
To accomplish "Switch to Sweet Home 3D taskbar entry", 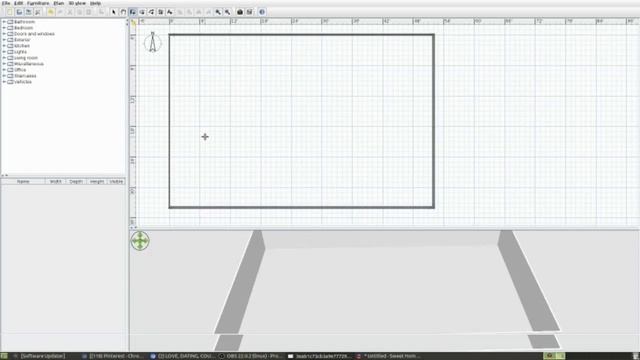I will [x=388, y=356].
